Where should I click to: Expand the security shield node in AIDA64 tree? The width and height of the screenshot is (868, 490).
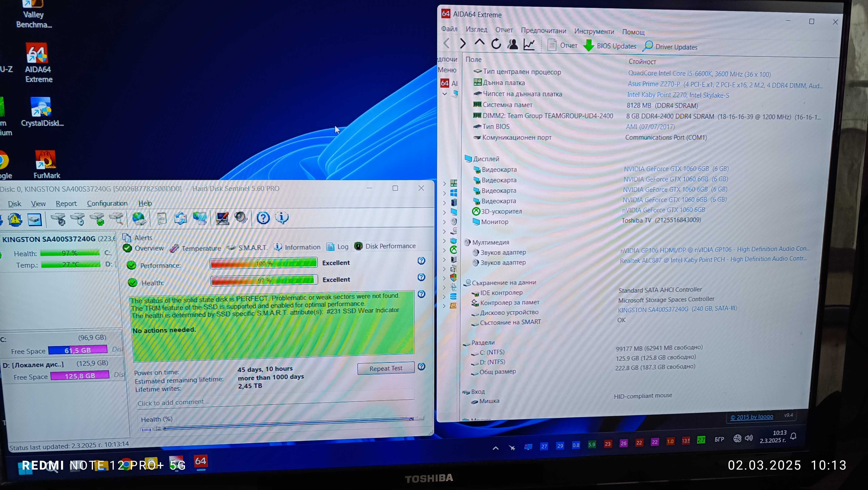coord(444,278)
